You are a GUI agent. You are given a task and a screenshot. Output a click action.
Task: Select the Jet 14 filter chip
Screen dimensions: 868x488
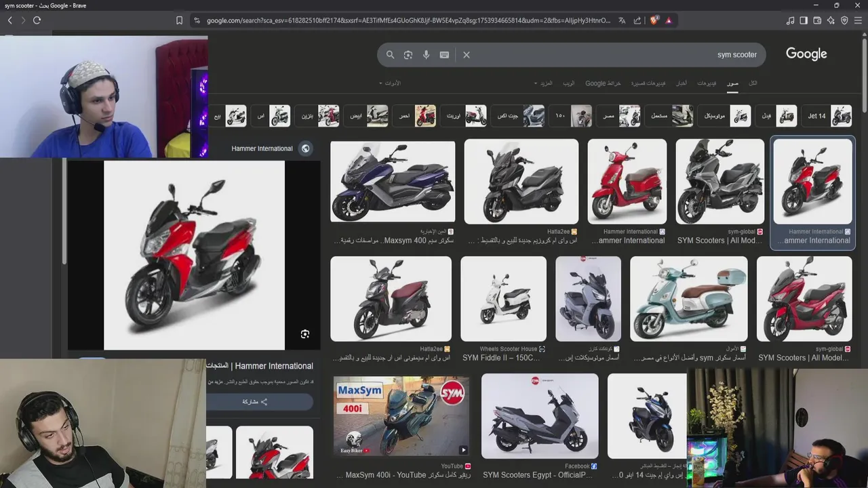coord(827,116)
